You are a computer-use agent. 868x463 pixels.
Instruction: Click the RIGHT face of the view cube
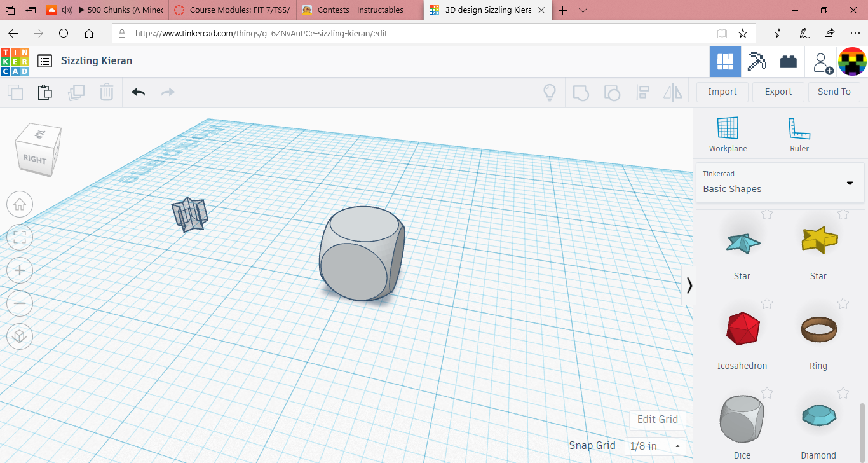[35, 158]
